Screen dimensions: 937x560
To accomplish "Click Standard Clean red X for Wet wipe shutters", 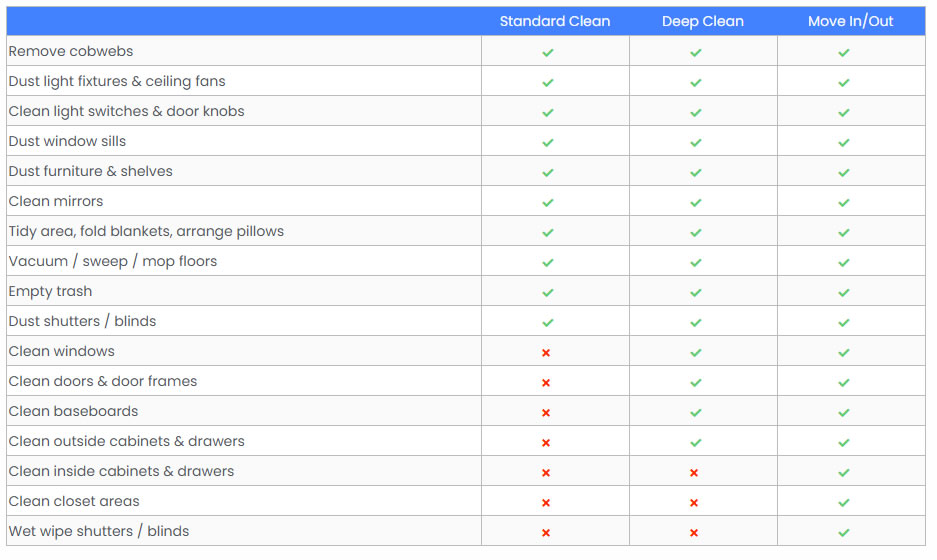I will coord(546,532).
